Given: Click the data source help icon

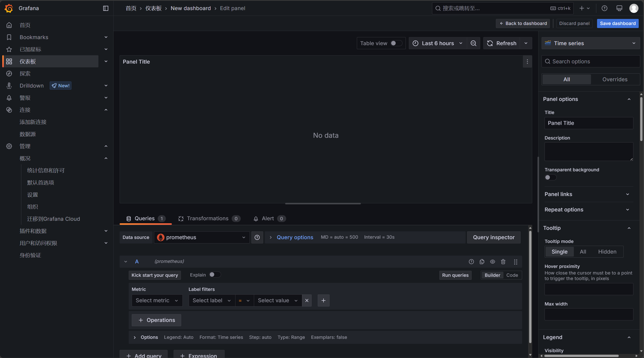Looking at the screenshot, I should (x=257, y=237).
